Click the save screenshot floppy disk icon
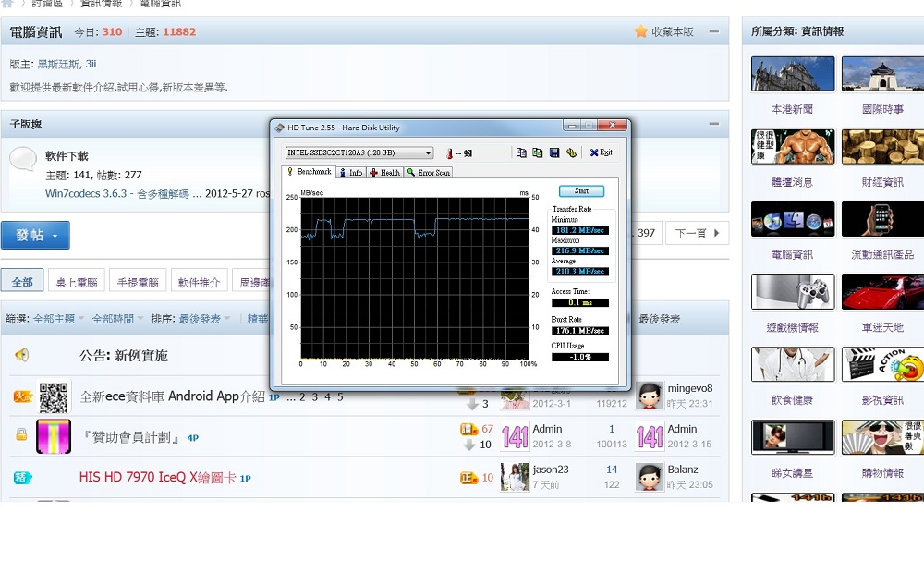Viewport: 924px width, 561px height. click(554, 152)
